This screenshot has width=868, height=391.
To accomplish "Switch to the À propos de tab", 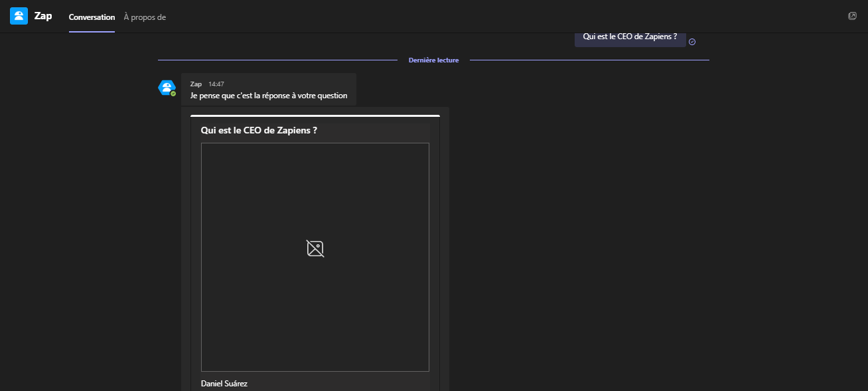I will 145,17.
